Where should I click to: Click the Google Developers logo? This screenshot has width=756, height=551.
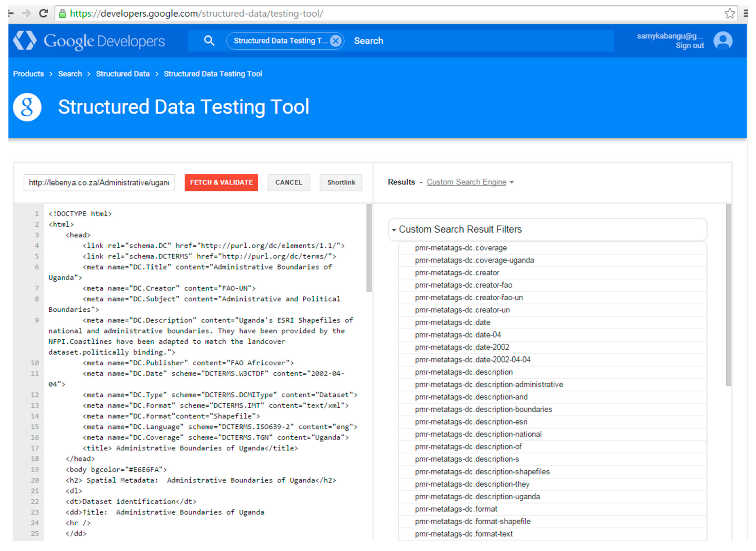89,41
